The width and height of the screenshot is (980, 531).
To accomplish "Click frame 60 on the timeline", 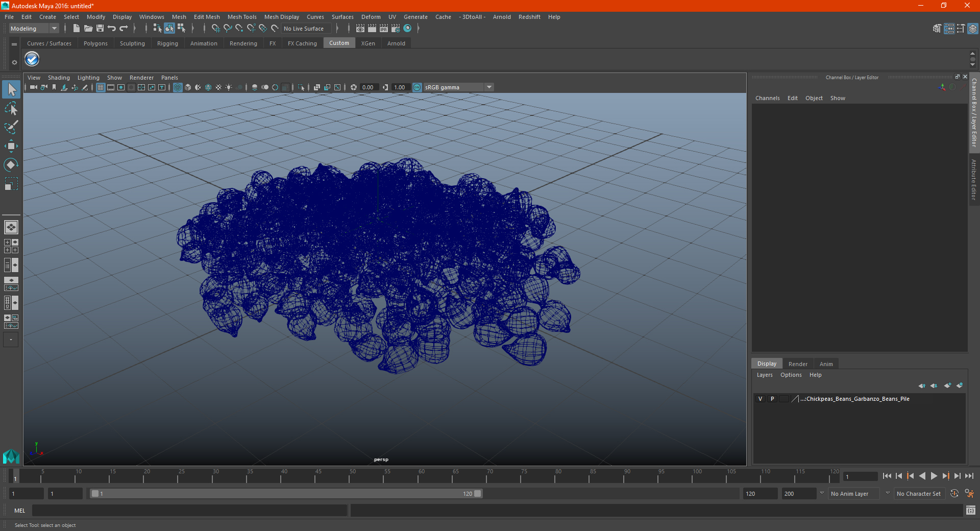I will point(421,477).
